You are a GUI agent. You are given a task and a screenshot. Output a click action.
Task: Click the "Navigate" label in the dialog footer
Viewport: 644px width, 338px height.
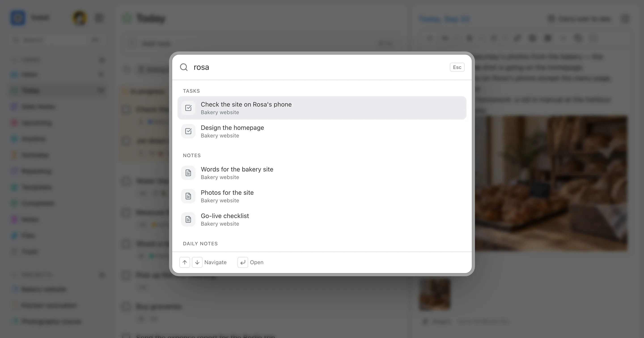(x=215, y=262)
